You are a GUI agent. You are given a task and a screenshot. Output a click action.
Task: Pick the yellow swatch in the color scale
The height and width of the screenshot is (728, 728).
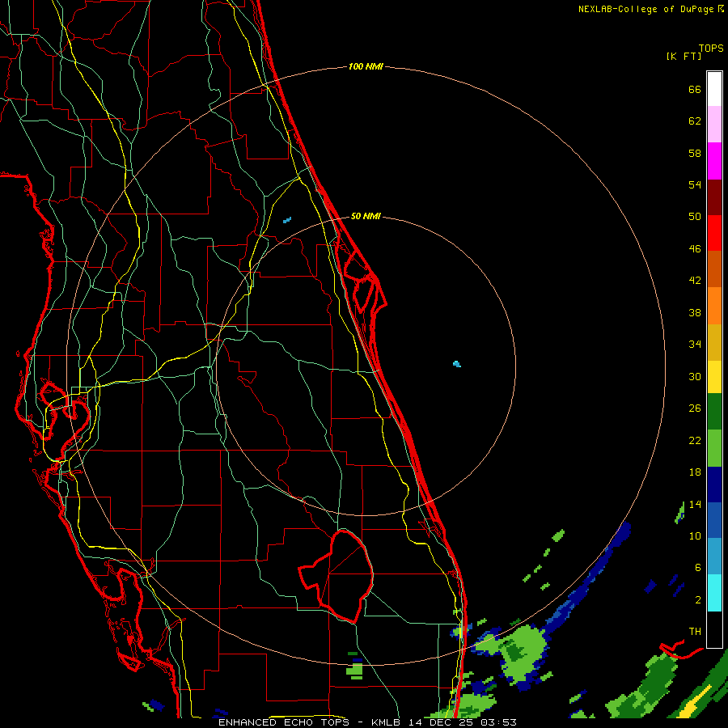tap(714, 377)
